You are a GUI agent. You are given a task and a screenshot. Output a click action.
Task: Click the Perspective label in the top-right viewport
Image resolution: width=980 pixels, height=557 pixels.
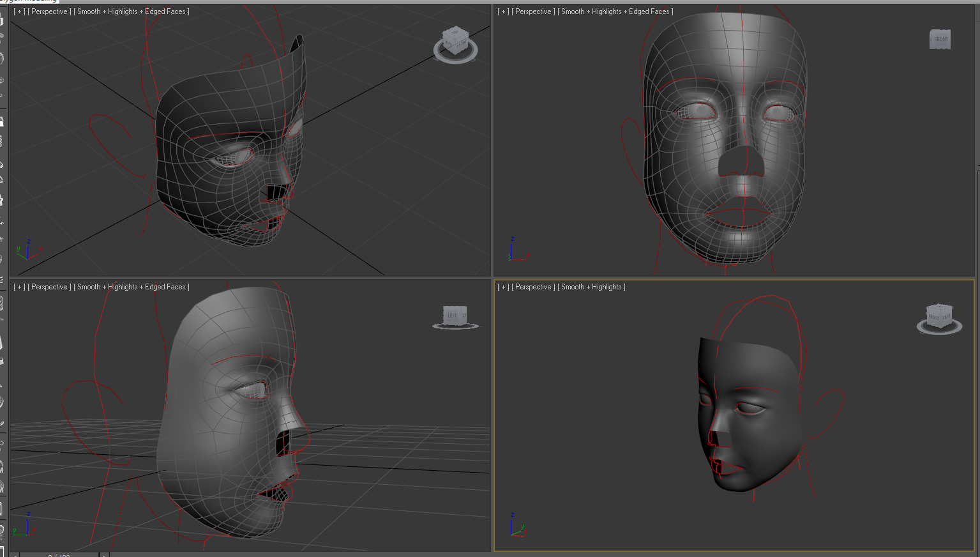pos(534,11)
